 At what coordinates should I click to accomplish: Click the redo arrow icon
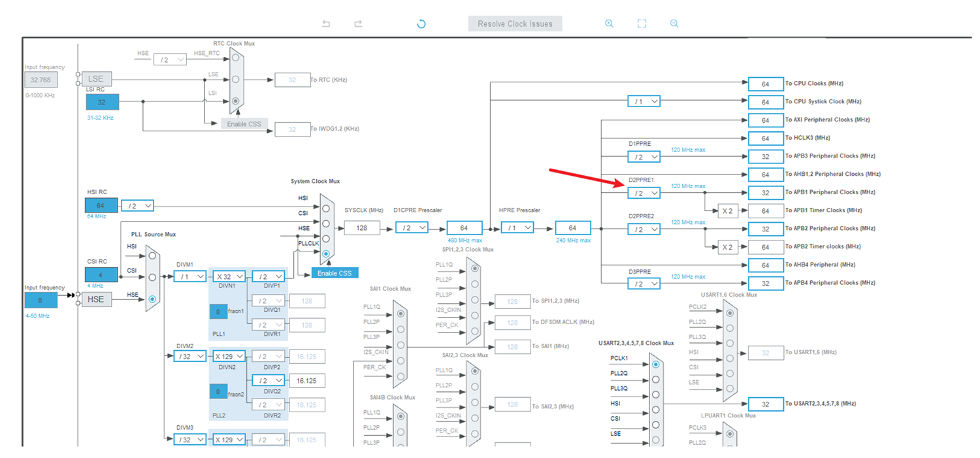coord(358,24)
